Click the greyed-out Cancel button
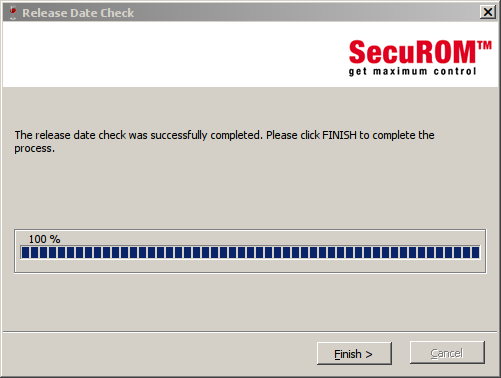 click(x=447, y=353)
